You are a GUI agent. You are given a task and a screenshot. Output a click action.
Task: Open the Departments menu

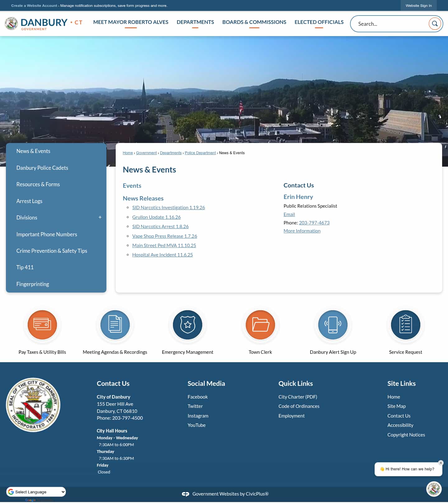coord(195,22)
